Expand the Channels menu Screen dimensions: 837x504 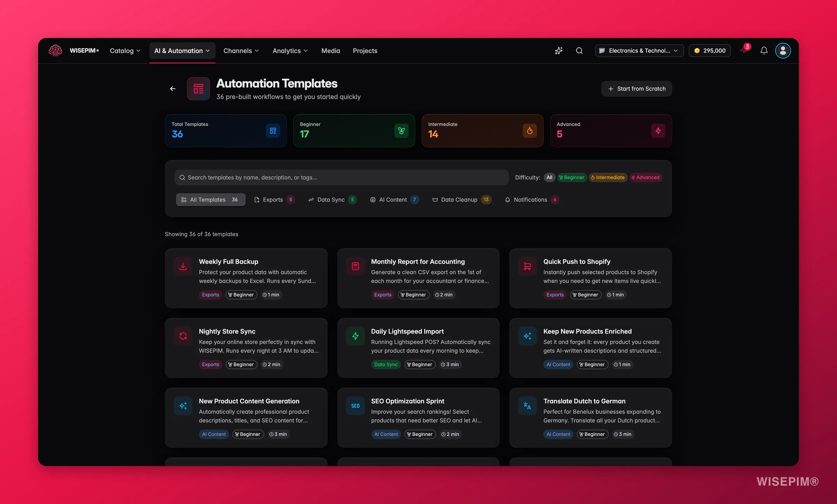click(x=241, y=51)
